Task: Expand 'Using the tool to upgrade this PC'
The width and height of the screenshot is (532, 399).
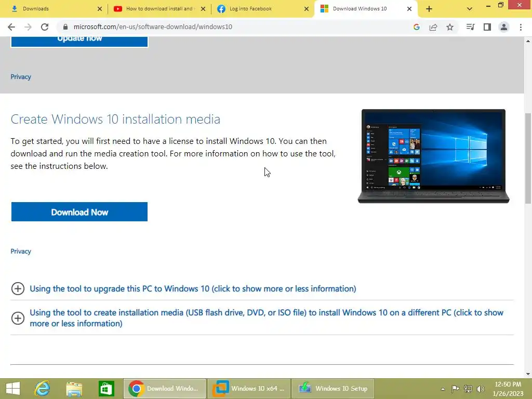Action: pyautogui.click(x=193, y=289)
